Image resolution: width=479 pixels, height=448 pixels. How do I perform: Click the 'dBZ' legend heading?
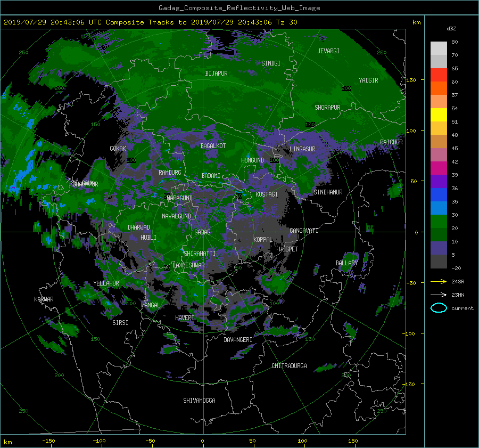tap(451, 29)
